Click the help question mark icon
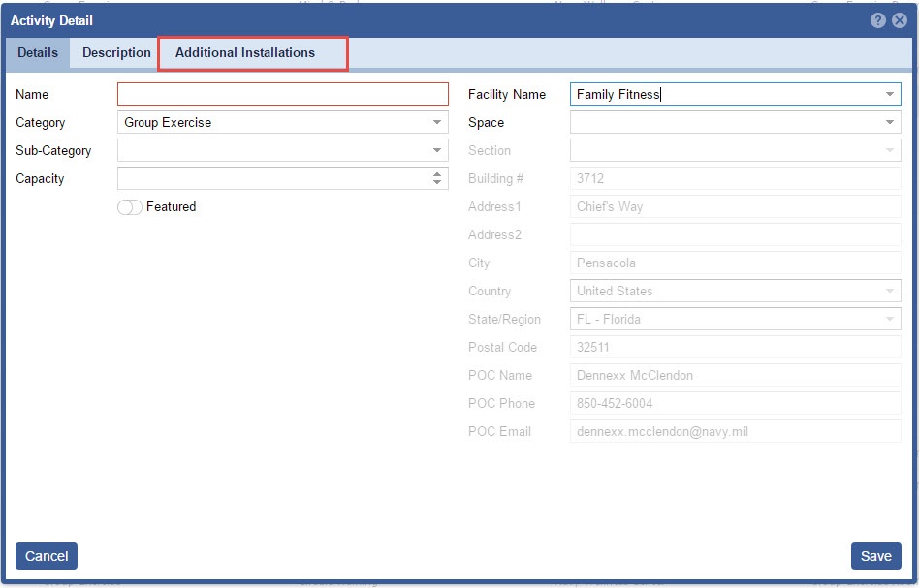 (x=878, y=20)
